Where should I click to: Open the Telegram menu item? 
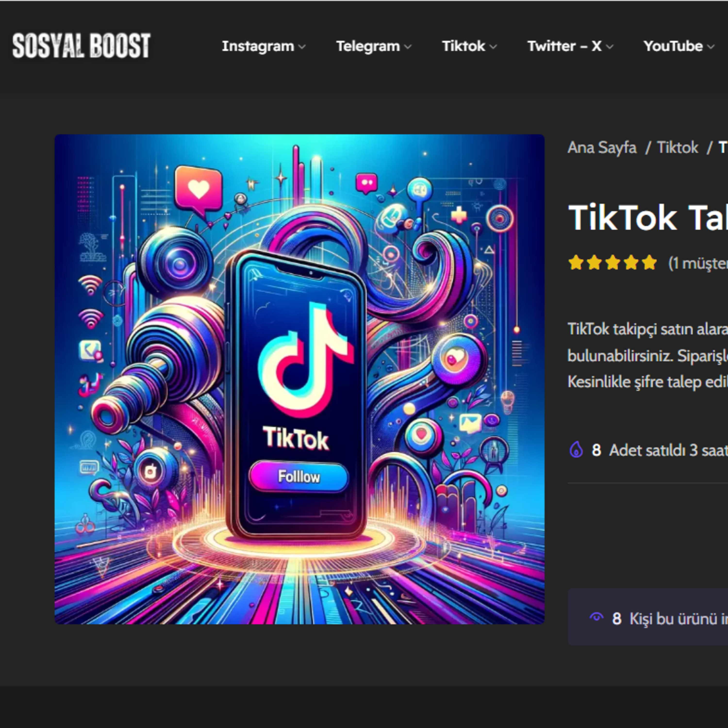click(x=368, y=46)
